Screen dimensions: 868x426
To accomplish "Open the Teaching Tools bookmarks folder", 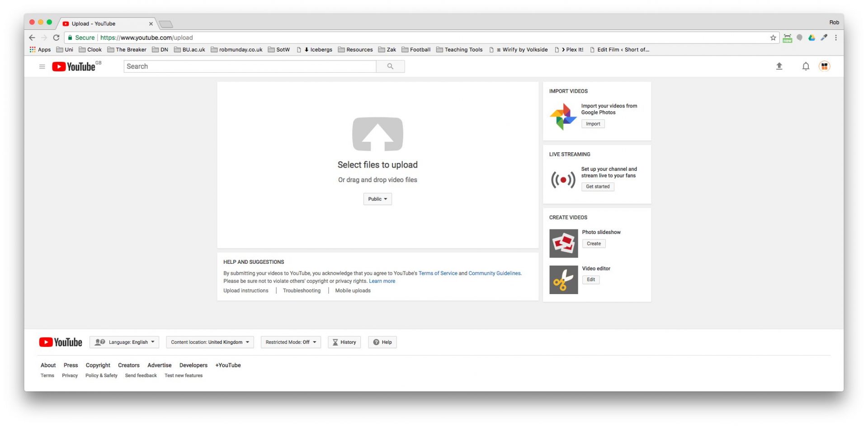I will pos(459,50).
